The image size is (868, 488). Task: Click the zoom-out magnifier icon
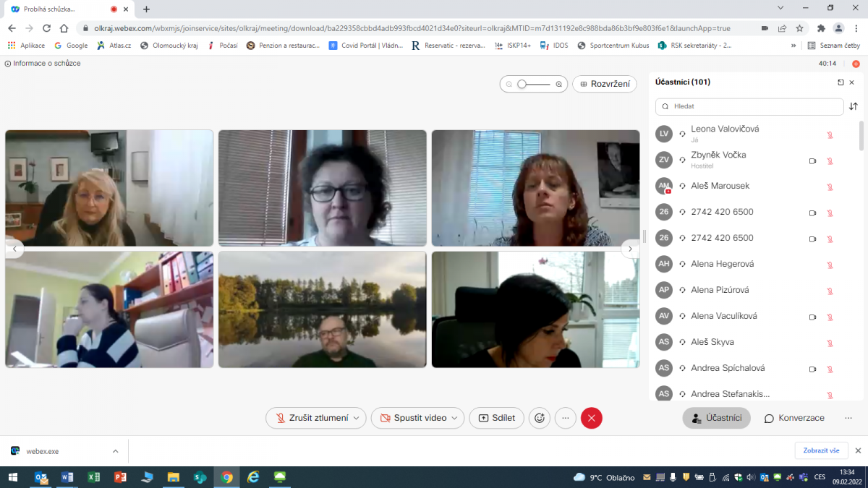509,85
